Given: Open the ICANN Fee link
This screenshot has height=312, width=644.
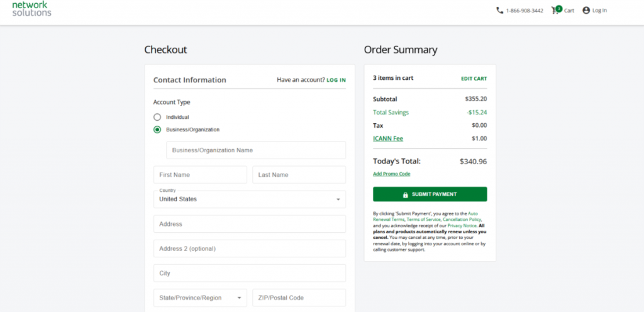Looking at the screenshot, I should click(387, 138).
